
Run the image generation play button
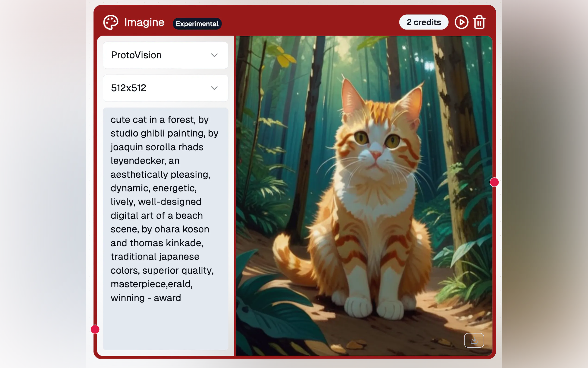tap(461, 22)
